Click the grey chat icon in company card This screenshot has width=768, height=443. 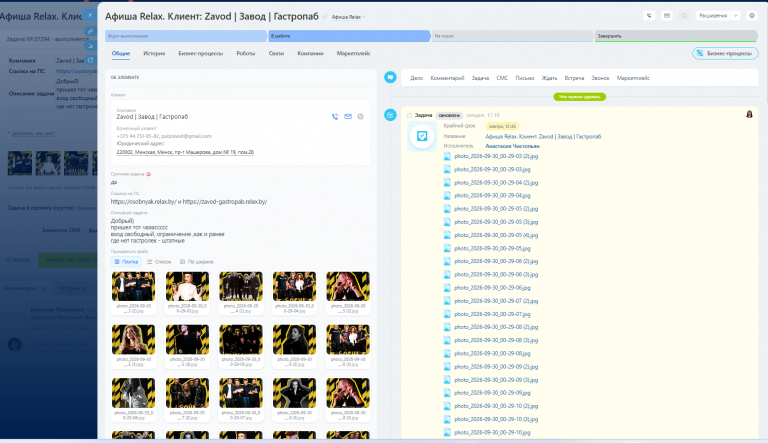click(360, 117)
